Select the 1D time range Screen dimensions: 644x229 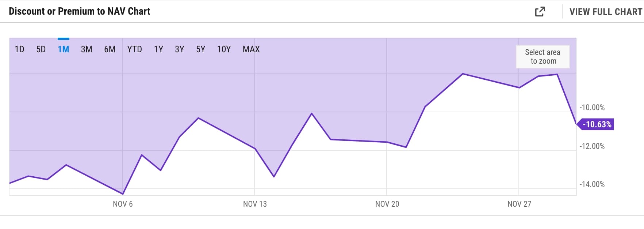point(19,49)
